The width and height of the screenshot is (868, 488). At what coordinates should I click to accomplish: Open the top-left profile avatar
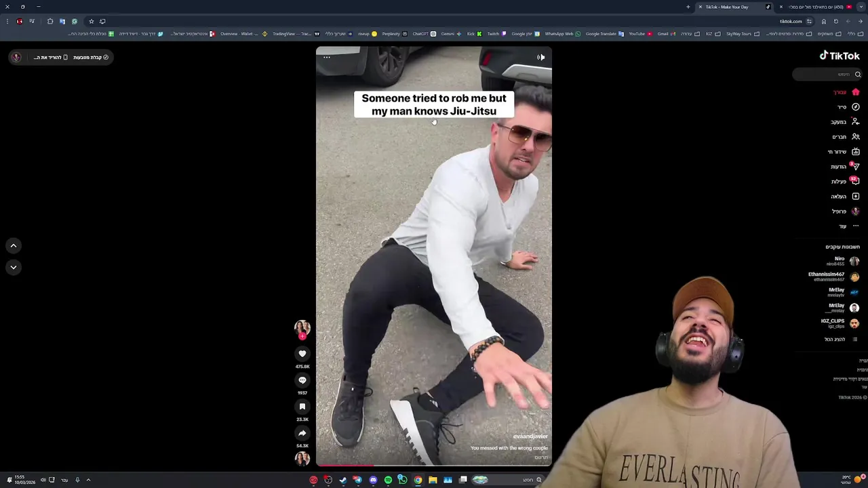[x=16, y=58]
